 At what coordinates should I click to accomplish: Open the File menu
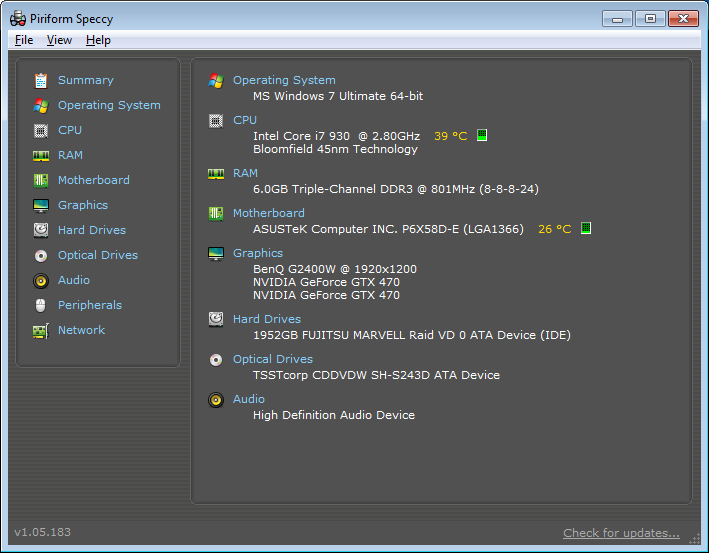(x=24, y=40)
